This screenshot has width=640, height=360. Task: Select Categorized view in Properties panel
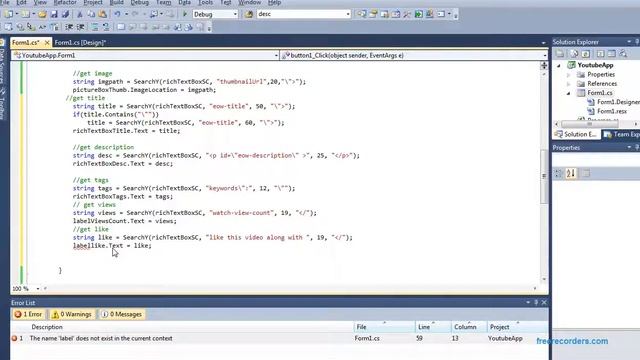[558, 173]
